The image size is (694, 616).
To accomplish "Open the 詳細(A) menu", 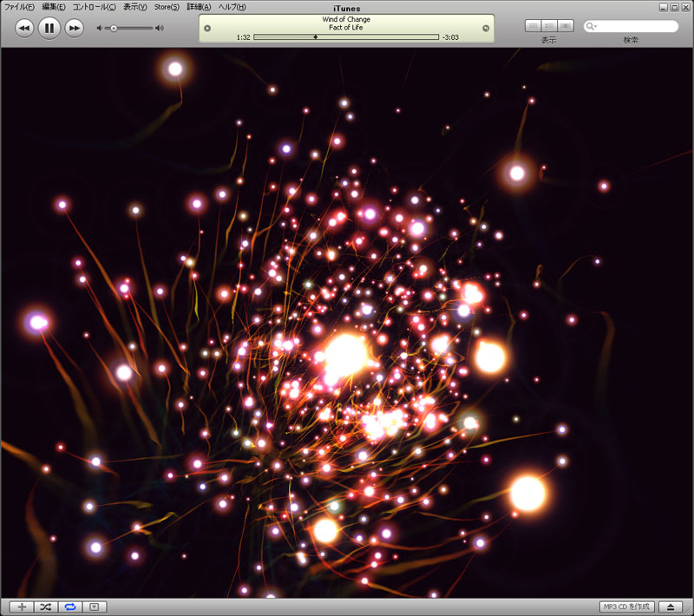I will pos(199,7).
